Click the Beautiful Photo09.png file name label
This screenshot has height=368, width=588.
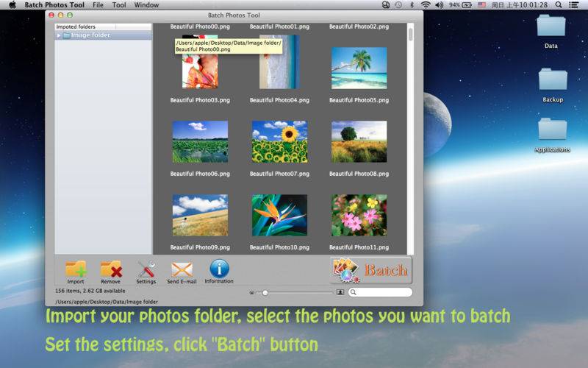pyautogui.click(x=200, y=247)
